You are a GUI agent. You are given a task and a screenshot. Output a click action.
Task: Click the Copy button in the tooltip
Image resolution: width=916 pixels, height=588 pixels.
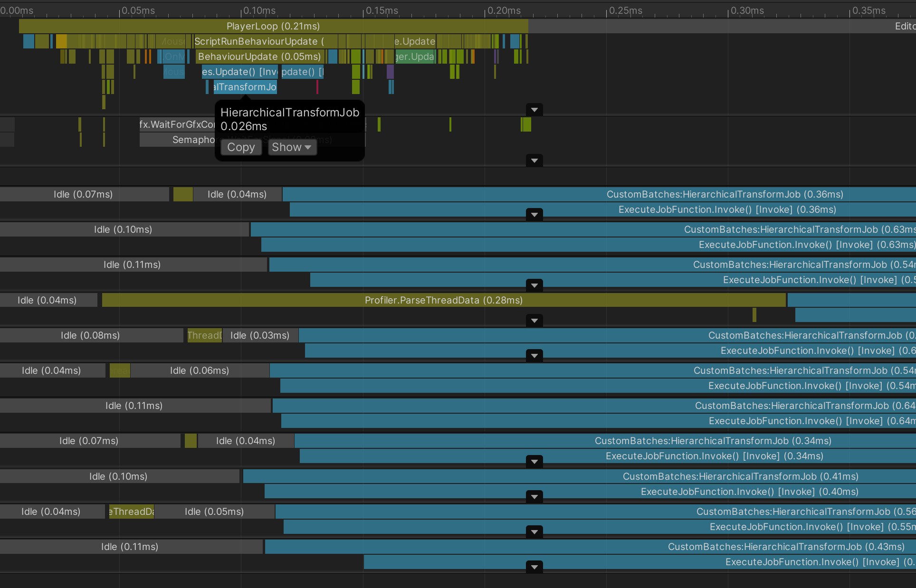tap(241, 147)
